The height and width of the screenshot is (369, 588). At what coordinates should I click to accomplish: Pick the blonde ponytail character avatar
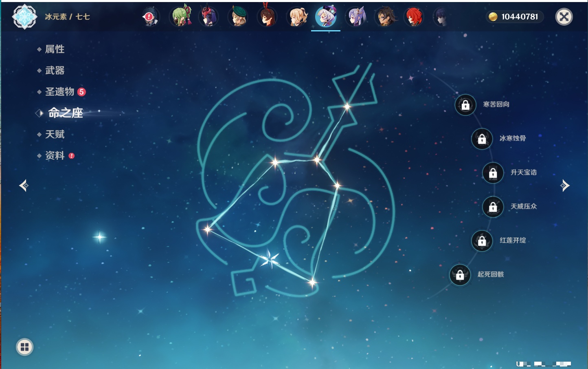pos(297,17)
